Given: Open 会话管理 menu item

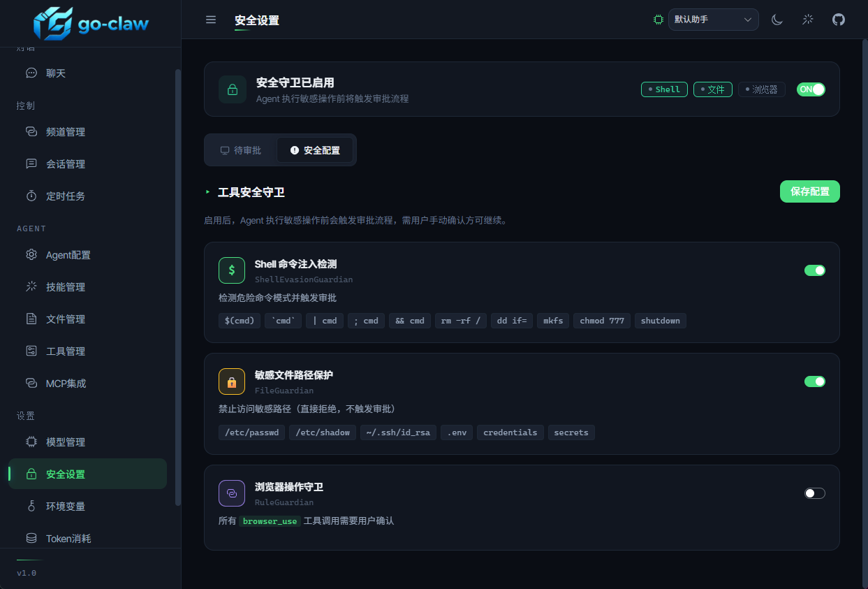Looking at the screenshot, I should pyautogui.click(x=88, y=163).
